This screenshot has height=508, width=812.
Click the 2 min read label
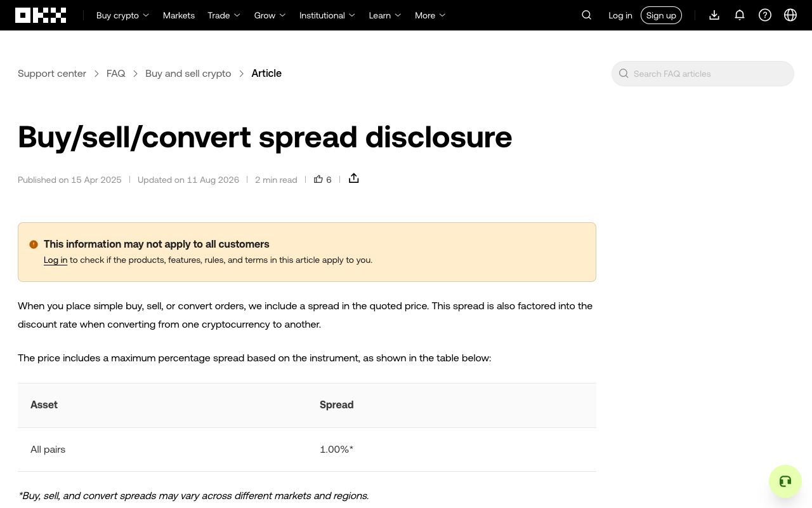click(x=276, y=180)
